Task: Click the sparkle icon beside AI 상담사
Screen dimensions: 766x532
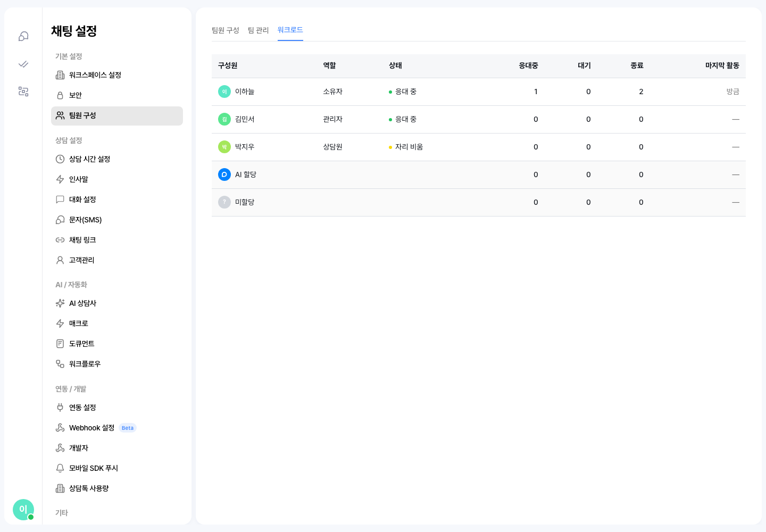Action: coord(60,303)
